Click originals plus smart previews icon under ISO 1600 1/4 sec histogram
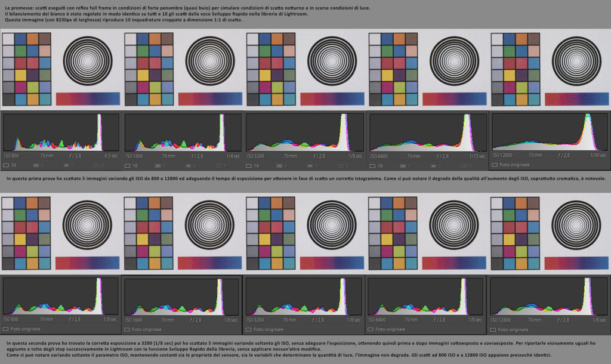 click(x=158, y=166)
